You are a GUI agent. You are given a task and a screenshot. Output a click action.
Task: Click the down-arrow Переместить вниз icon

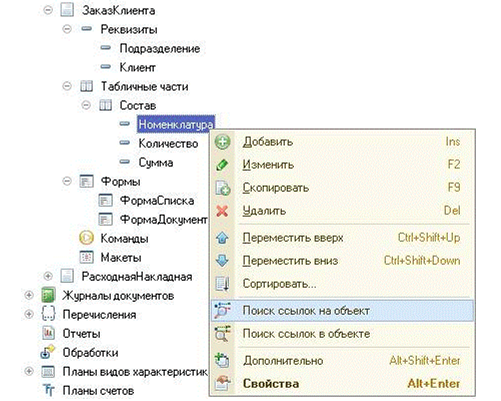click(x=222, y=261)
